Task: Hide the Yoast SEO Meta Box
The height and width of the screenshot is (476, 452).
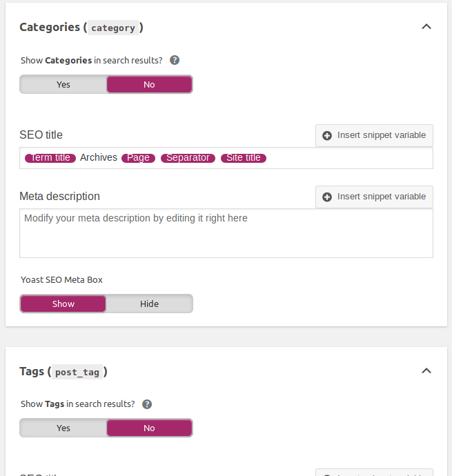Action: click(x=150, y=304)
